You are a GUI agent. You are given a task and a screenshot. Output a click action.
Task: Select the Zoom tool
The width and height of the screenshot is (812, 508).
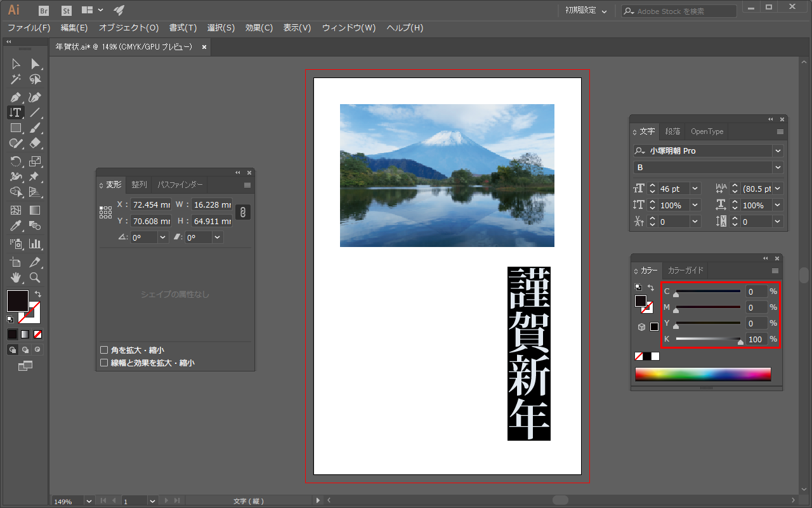[x=36, y=277]
